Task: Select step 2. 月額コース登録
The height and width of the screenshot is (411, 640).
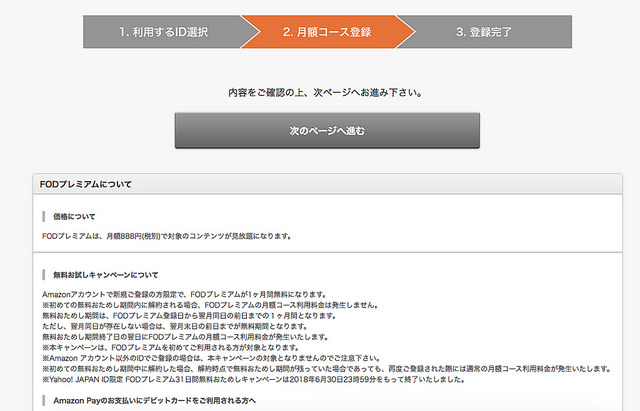Action: (x=327, y=32)
